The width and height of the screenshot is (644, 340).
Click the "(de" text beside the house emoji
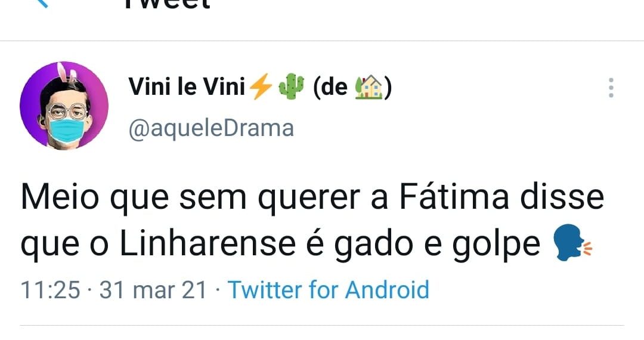tap(330, 87)
